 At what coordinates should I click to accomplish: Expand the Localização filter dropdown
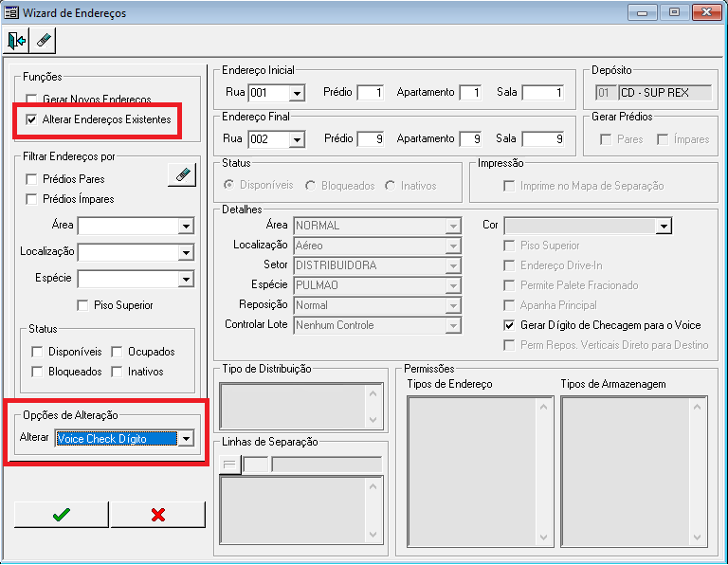click(186, 253)
